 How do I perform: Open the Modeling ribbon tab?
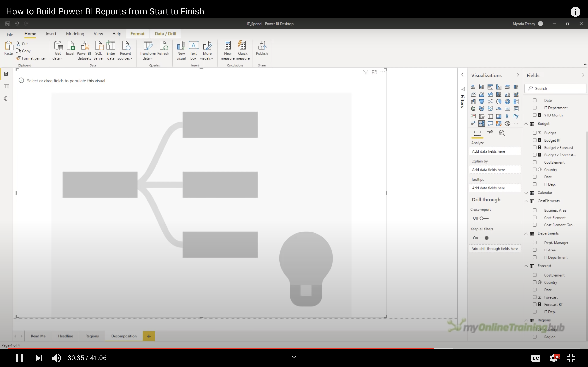pos(75,34)
